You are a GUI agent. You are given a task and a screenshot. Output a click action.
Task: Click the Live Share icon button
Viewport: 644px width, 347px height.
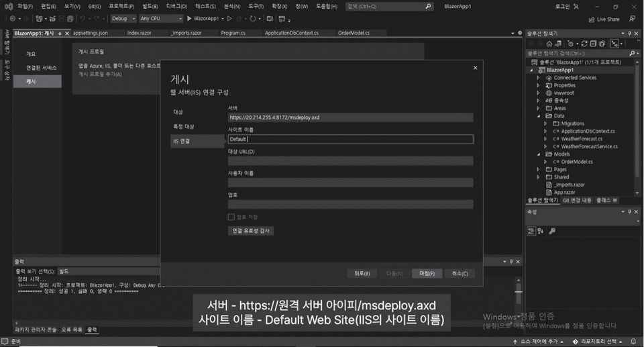[x=604, y=19]
